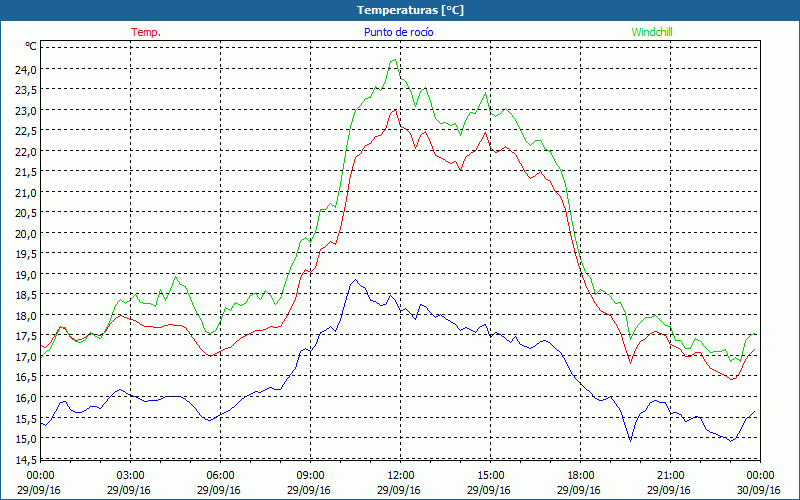
Task: Click the Temperaturas [°C] chart title
Action: click(x=410, y=10)
